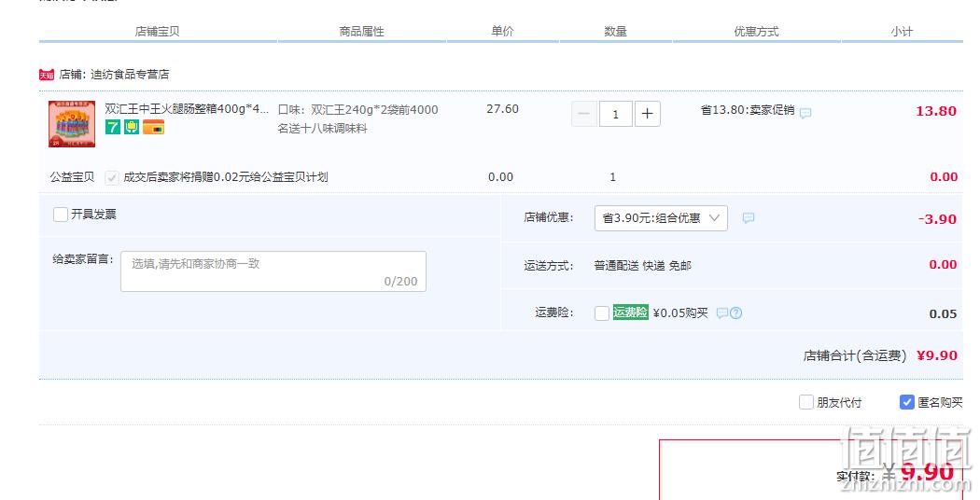Check the 运费险 freight insurance checkbox
This screenshot has width=980, height=500.
pyautogui.click(x=602, y=313)
